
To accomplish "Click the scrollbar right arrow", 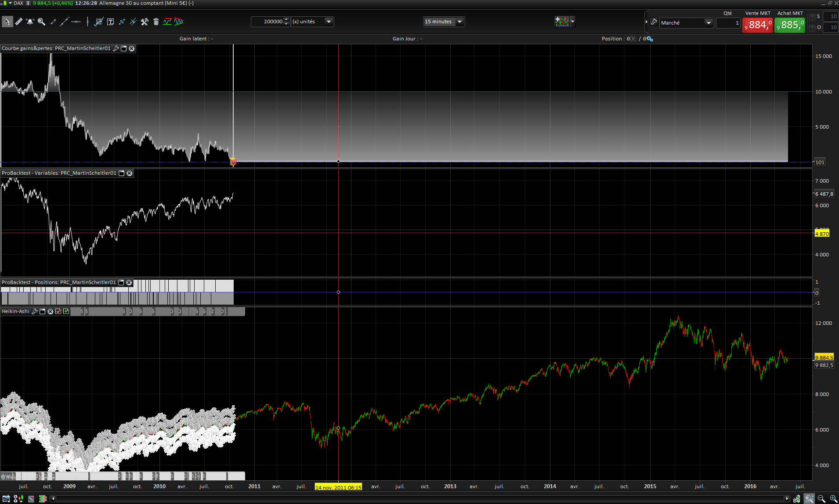I will 787,499.
